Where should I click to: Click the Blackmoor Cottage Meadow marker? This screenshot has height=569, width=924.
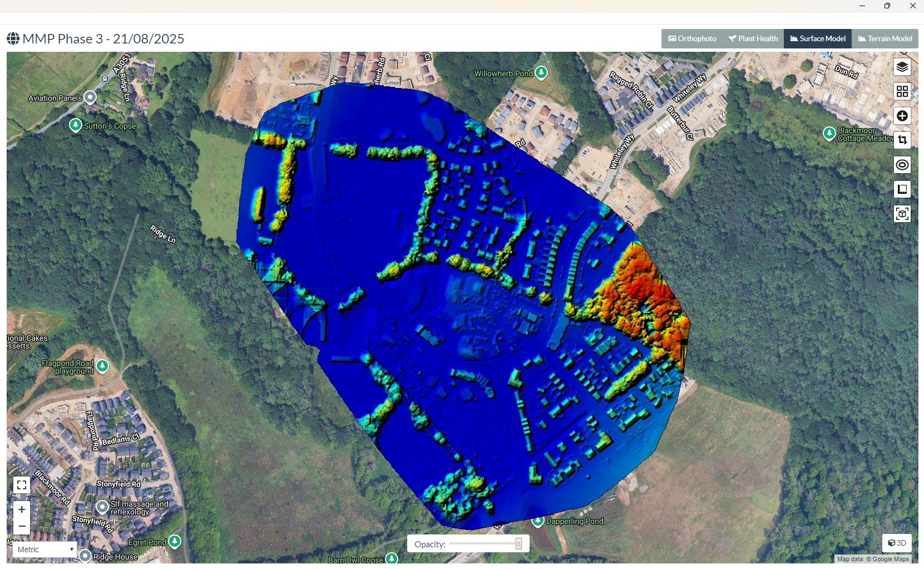coord(829,133)
